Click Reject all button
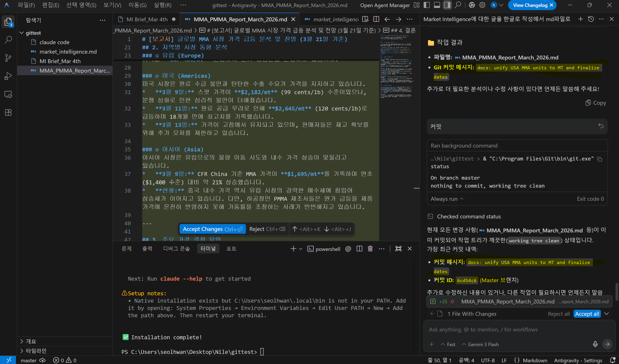619x364 pixels. click(x=559, y=314)
